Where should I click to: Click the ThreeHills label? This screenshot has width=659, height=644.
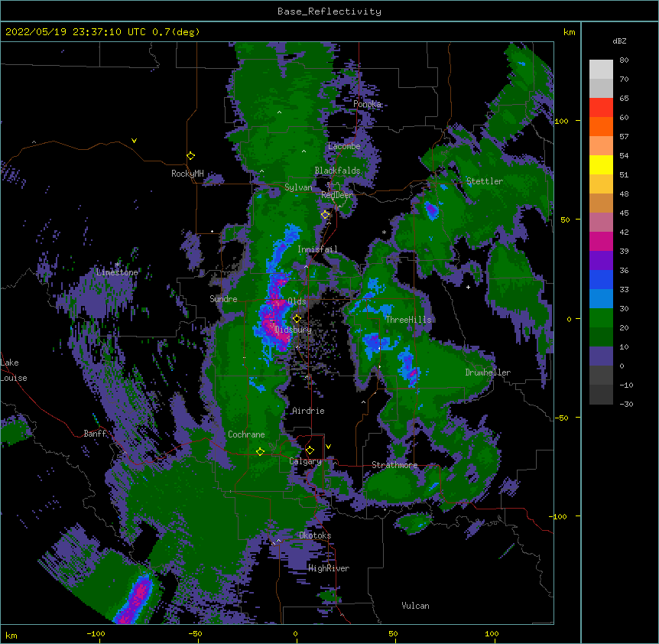click(x=408, y=320)
